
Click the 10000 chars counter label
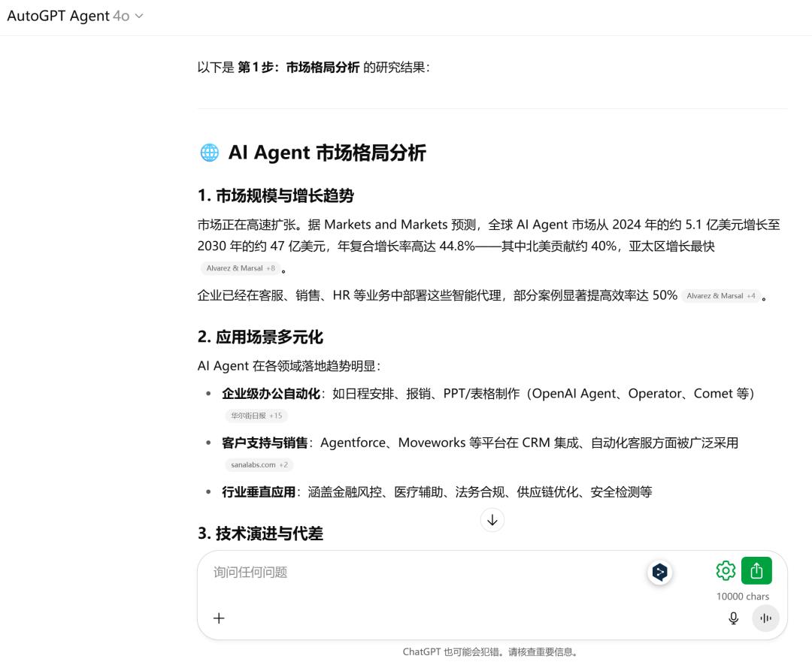pyautogui.click(x=743, y=597)
